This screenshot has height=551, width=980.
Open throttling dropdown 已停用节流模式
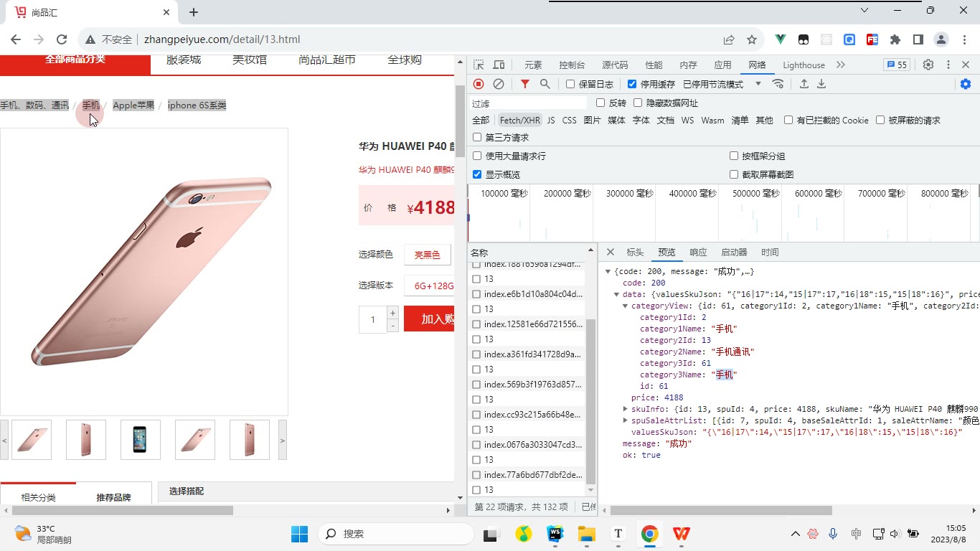coord(722,84)
